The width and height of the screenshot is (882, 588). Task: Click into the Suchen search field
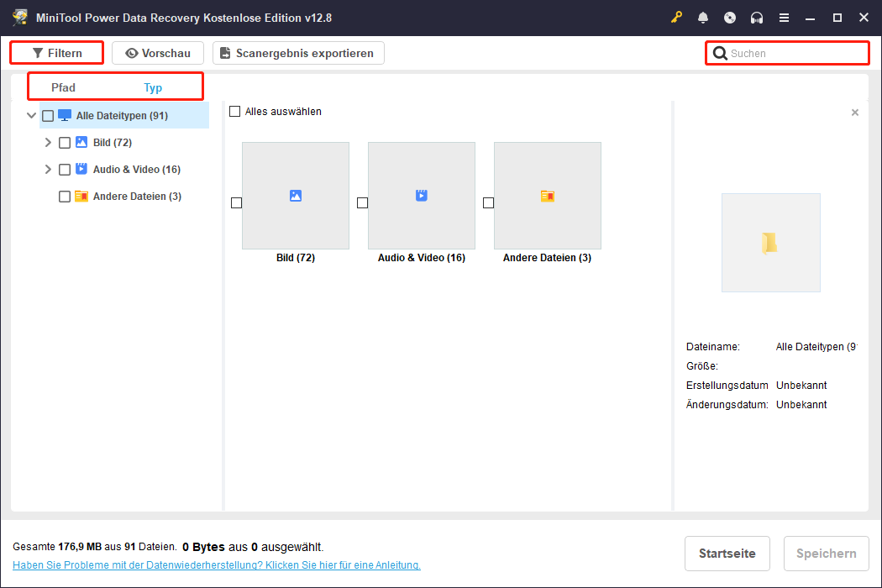click(794, 54)
